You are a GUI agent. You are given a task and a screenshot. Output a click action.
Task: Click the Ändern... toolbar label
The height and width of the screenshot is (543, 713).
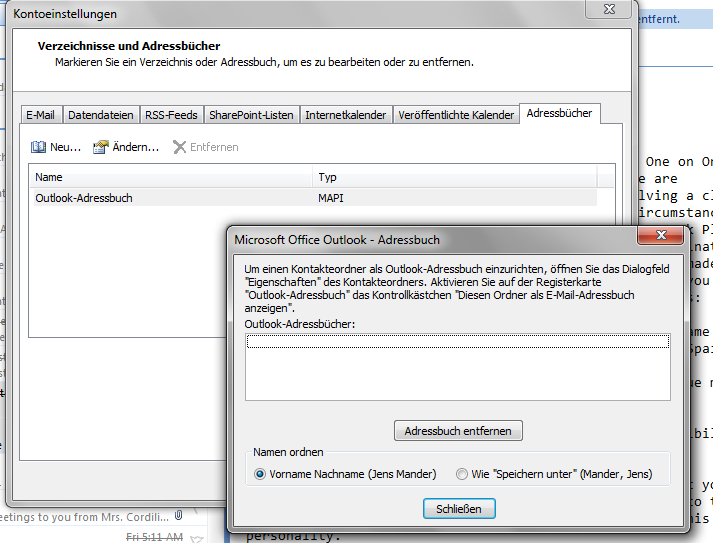click(x=136, y=147)
